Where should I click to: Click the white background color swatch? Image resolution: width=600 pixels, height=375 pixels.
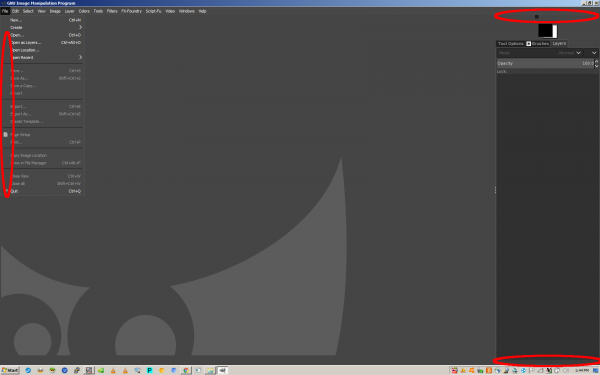click(x=555, y=32)
